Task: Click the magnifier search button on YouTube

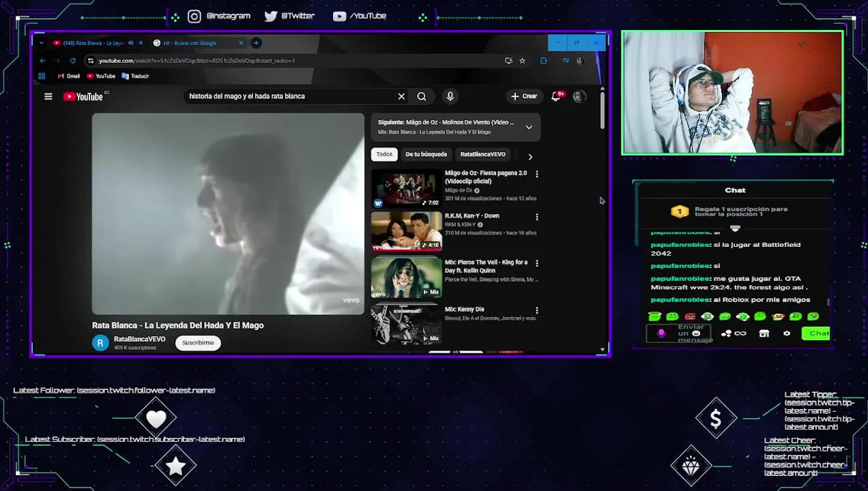Action: pos(422,97)
